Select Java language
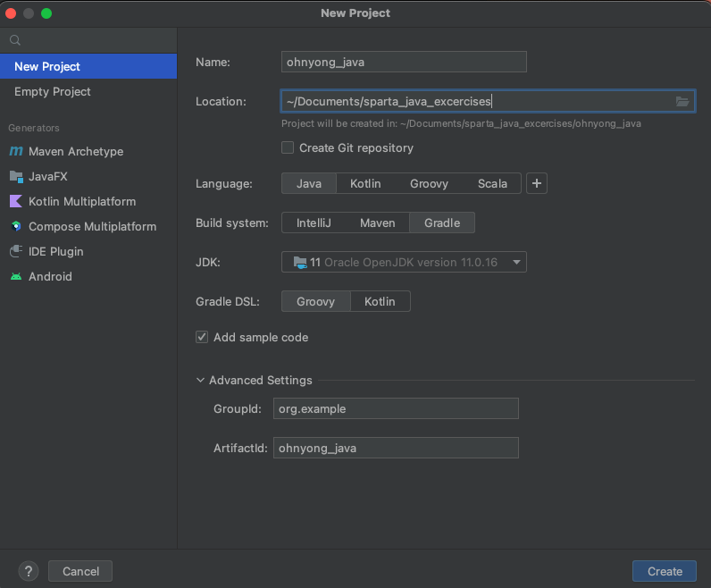This screenshot has height=588, width=711. point(309,183)
